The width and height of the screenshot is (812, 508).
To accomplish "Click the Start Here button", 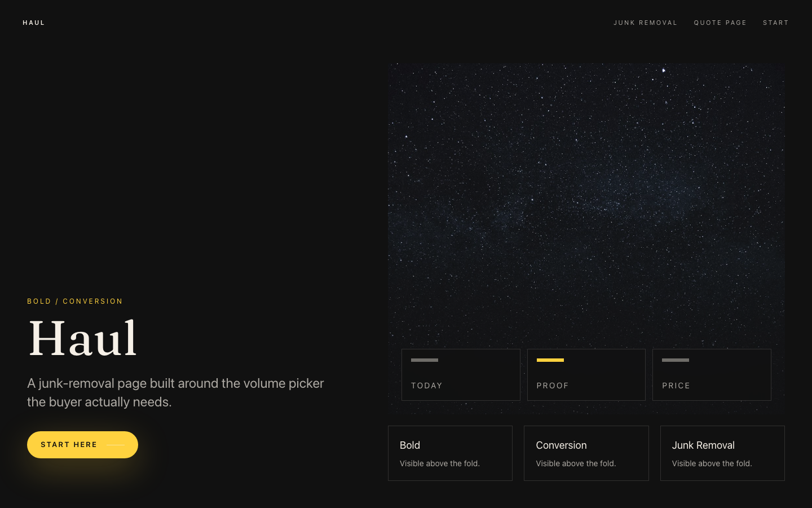I will click(82, 445).
